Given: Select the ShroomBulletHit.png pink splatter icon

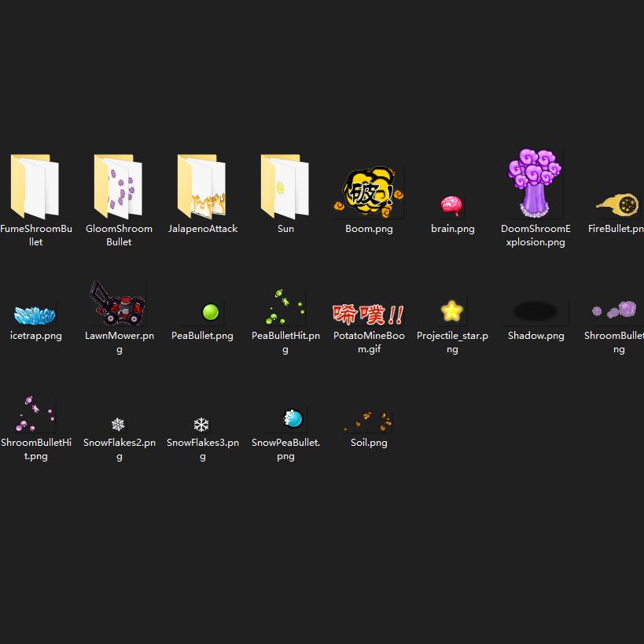Looking at the screenshot, I should [x=35, y=414].
